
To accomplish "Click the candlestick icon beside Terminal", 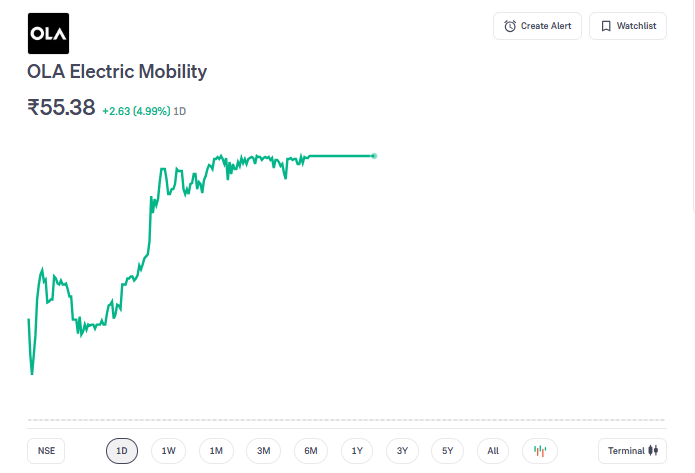I will click(x=653, y=451).
